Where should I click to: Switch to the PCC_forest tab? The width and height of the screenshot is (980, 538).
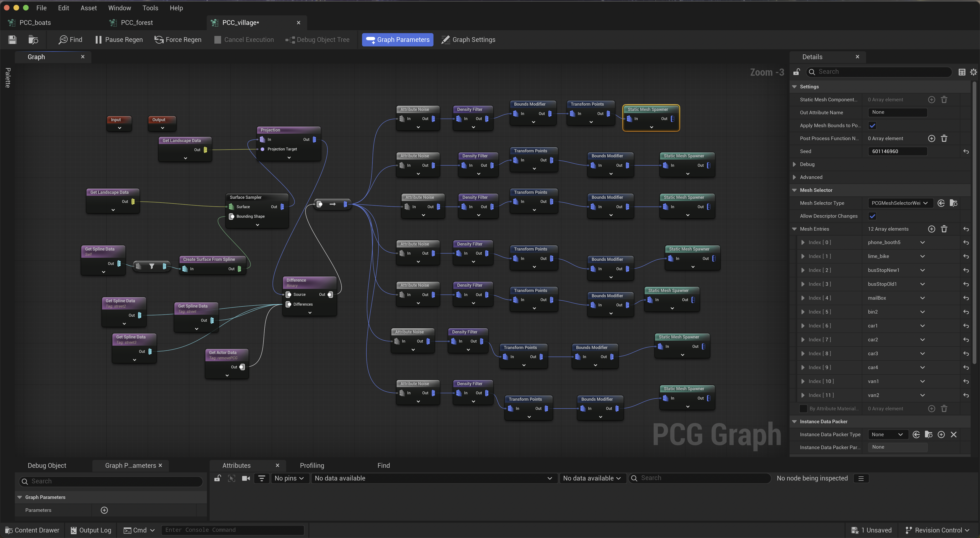[137, 23]
